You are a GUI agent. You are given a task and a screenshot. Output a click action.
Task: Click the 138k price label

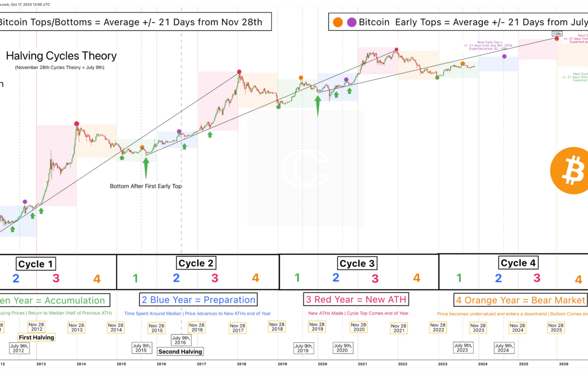click(x=557, y=34)
